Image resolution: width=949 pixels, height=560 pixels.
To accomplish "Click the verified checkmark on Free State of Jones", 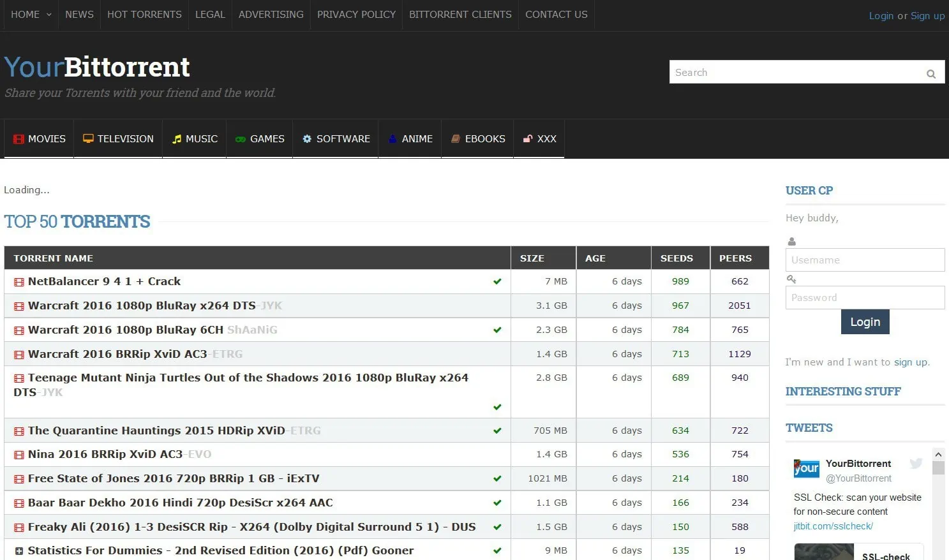I will pos(497,478).
